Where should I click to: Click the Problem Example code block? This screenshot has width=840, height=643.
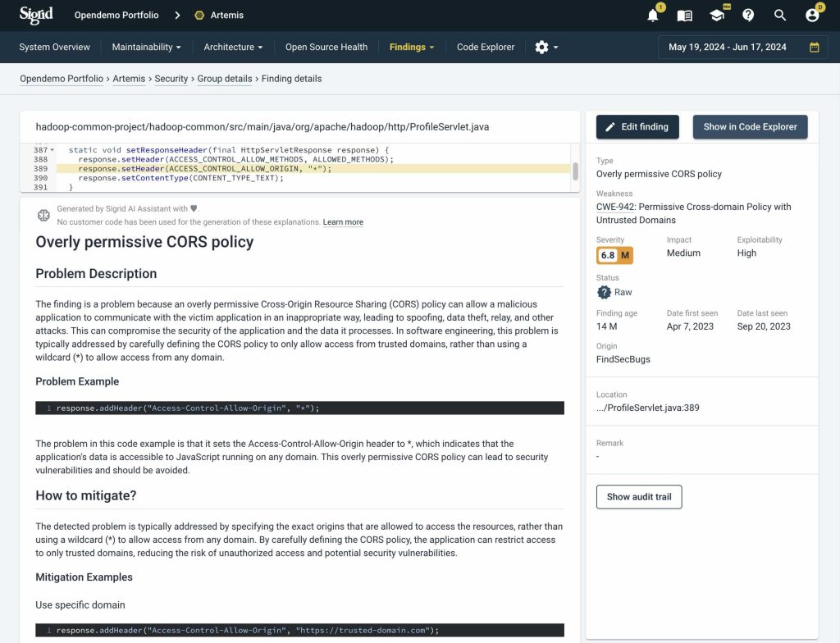click(x=299, y=408)
